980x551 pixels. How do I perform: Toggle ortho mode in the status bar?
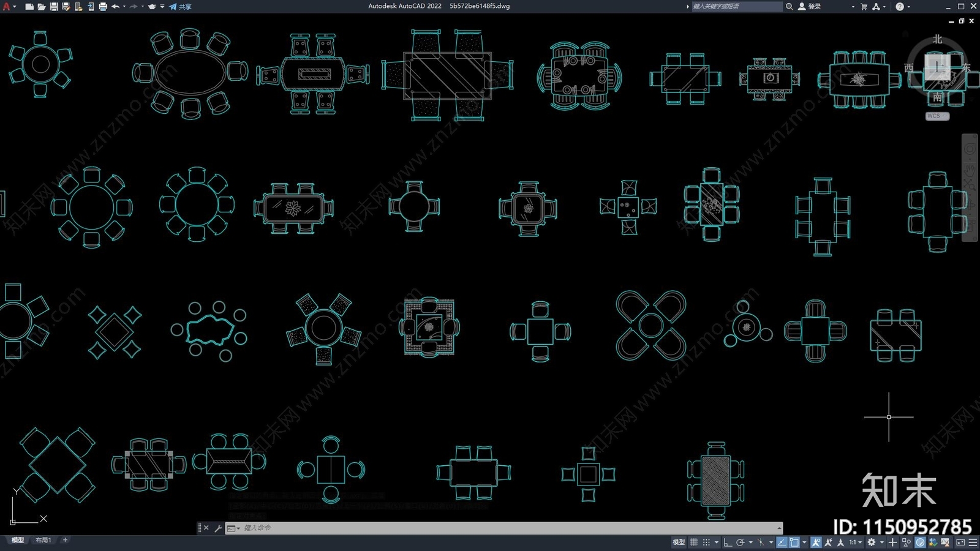[727, 542]
